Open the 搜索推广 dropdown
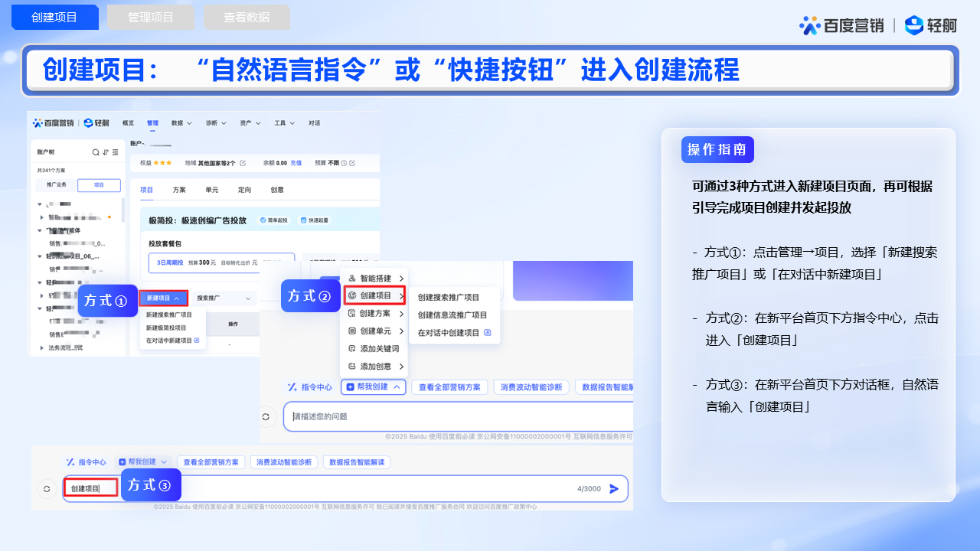This screenshot has height=551, width=980. [x=224, y=298]
